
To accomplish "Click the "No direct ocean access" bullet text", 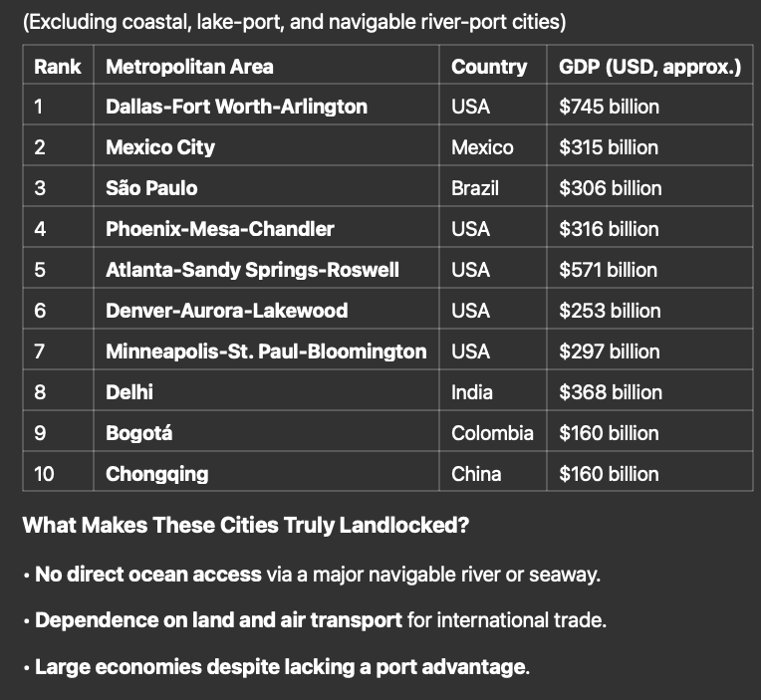I will 149,575.
